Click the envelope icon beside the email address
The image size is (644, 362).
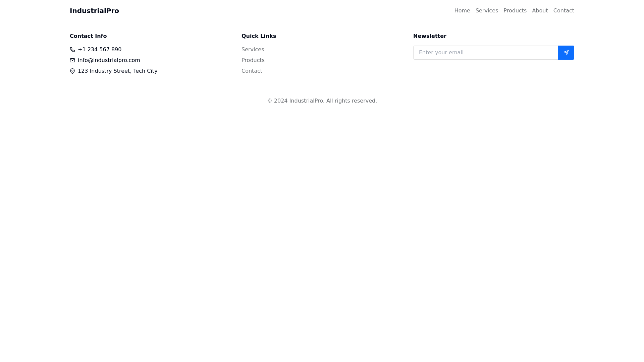(x=72, y=60)
